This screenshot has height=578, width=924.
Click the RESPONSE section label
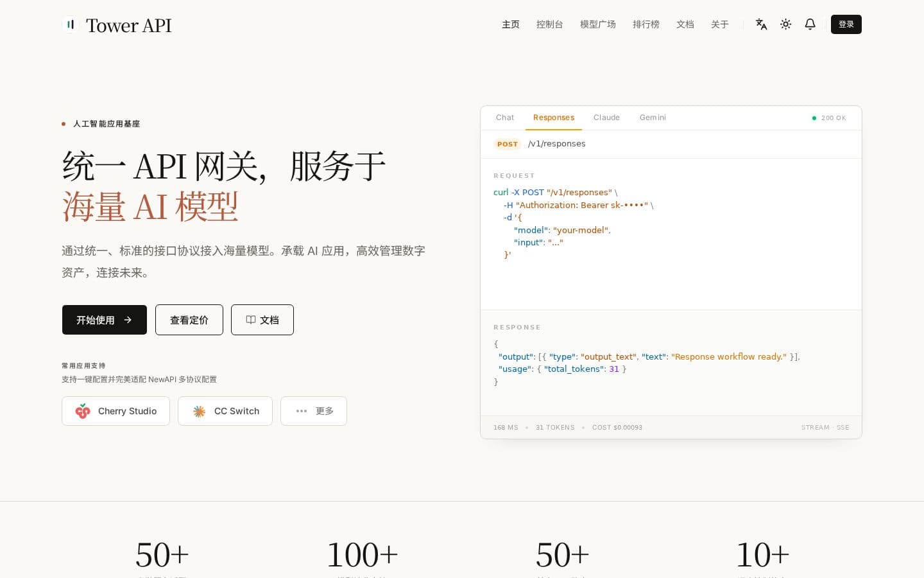(517, 328)
